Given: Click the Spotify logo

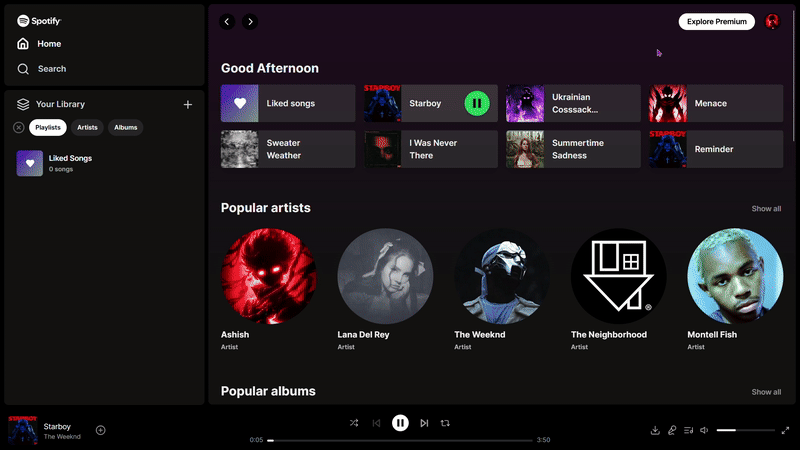Looking at the screenshot, I should click(39, 21).
